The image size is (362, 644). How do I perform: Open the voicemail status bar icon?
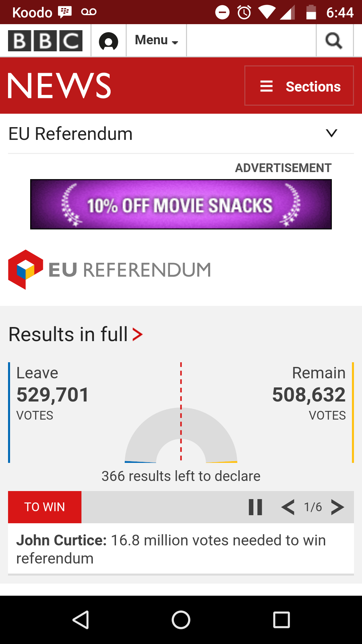point(89,12)
